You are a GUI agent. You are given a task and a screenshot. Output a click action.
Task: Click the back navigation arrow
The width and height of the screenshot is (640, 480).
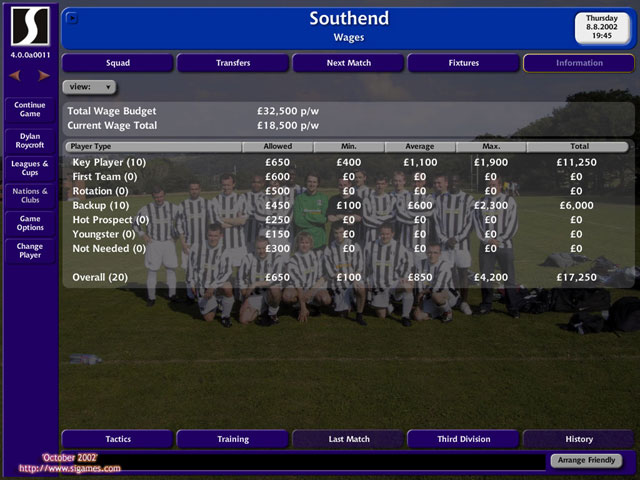click(16, 75)
